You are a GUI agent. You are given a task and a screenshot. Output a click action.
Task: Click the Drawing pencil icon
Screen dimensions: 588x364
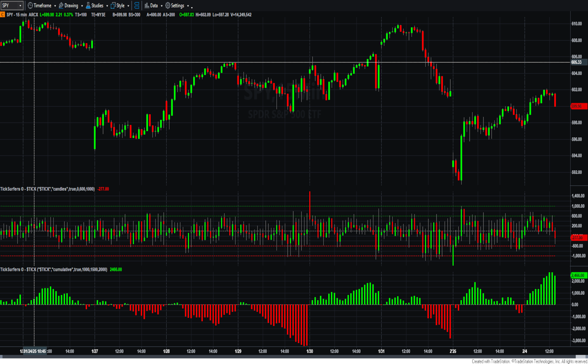pyautogui.click(x=61, y=6)
